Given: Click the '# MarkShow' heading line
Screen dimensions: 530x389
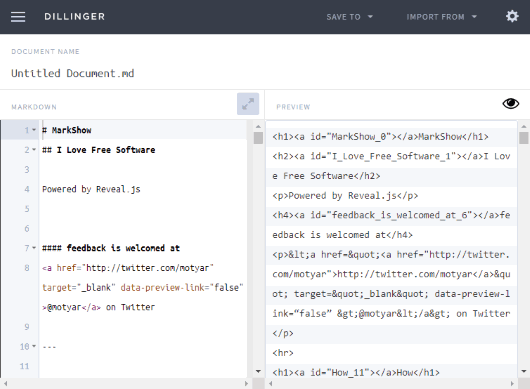Looking at the screenshot, I should pyautogui.click(x=67, y=130).
